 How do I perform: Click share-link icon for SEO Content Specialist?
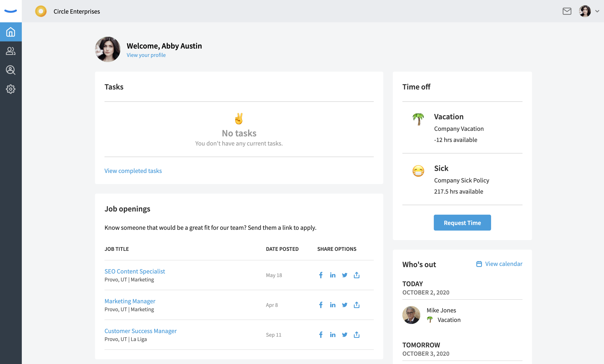point(357,275)
